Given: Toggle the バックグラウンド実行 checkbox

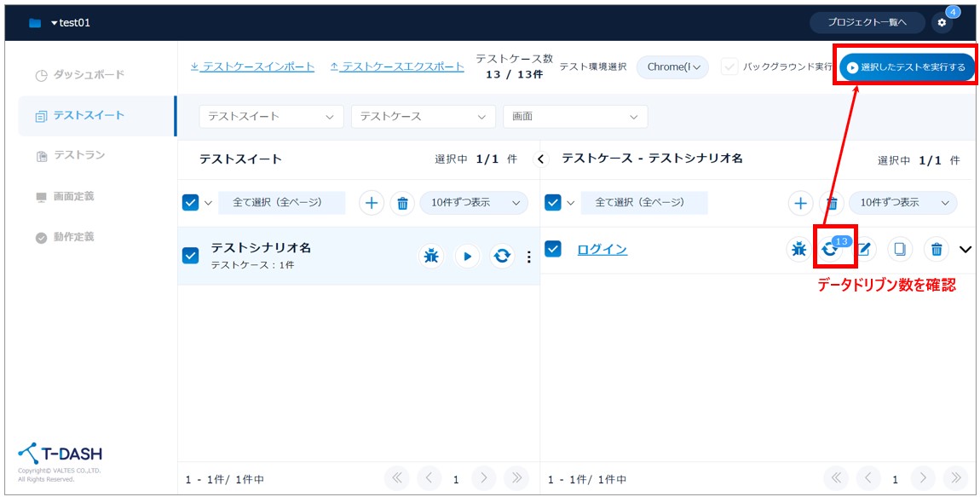Looking at the screenshot, I should point(729,66).
